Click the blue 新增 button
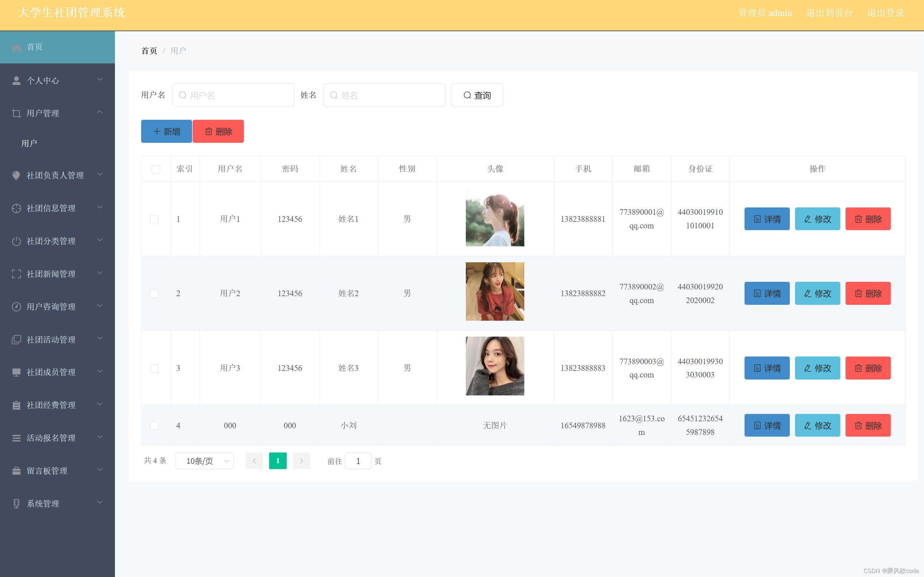The width and height of the screenshot is (924, 577). [x=166, y=132]
